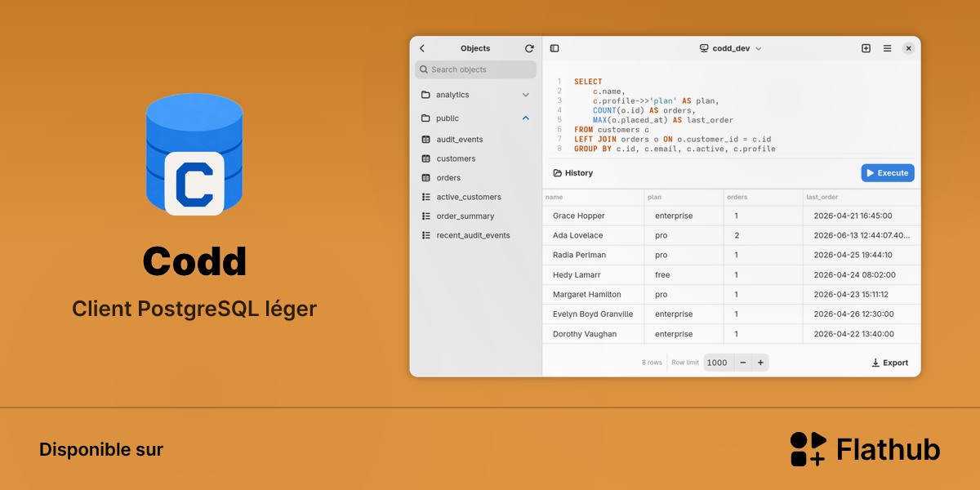This screenshot has height=490, width=980.
Task: Collapse the public schema
Action: click(525, 118)
